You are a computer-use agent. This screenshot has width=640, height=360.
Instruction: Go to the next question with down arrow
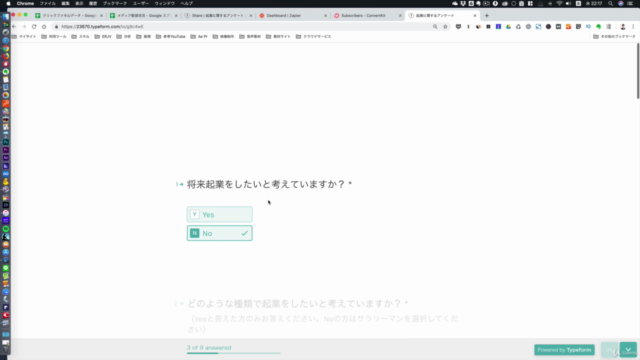628,350
